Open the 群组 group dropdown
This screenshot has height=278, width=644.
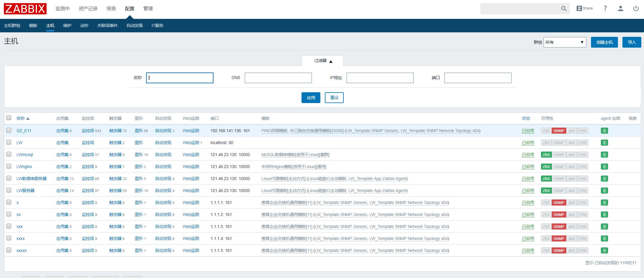pos(564,42)
